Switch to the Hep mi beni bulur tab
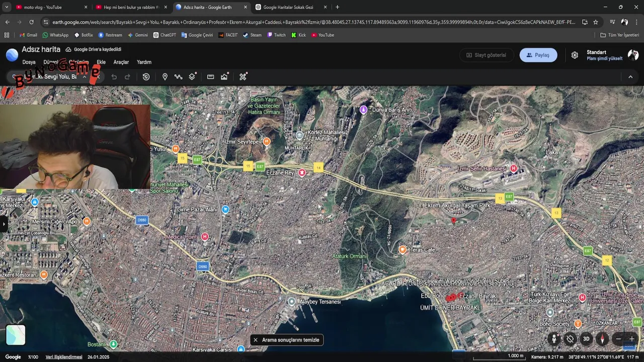Screen dimensions: 644x362 132,8
